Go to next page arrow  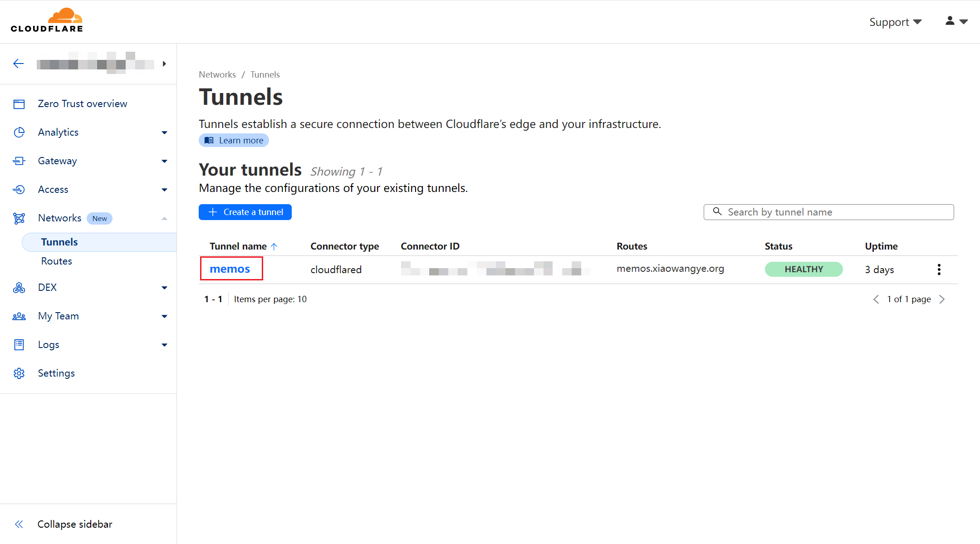942,299
